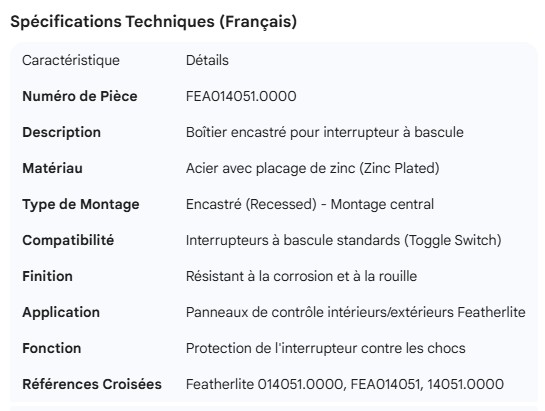
Task: Click the Finition row label
Action: click(48, 276)
